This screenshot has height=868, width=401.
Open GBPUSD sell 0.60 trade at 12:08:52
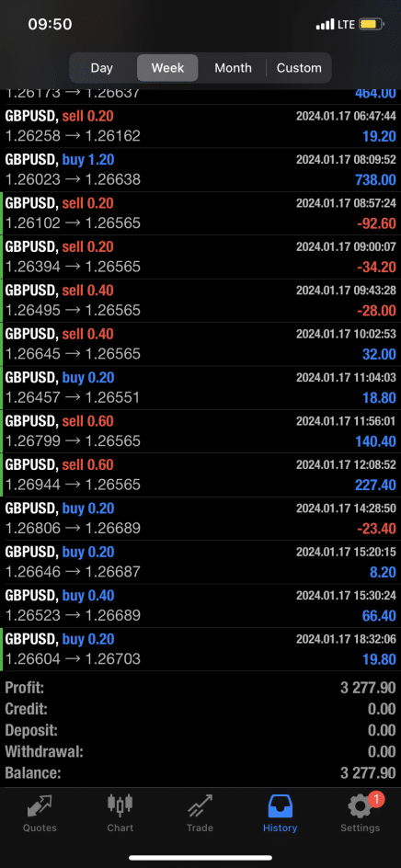(x=200, y=475)
